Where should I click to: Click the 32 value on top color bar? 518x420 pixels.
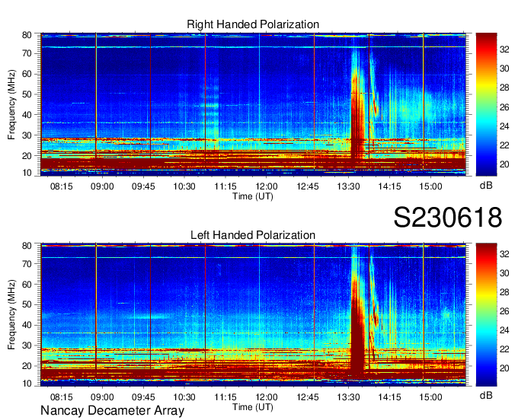click(x=504, y=49)
